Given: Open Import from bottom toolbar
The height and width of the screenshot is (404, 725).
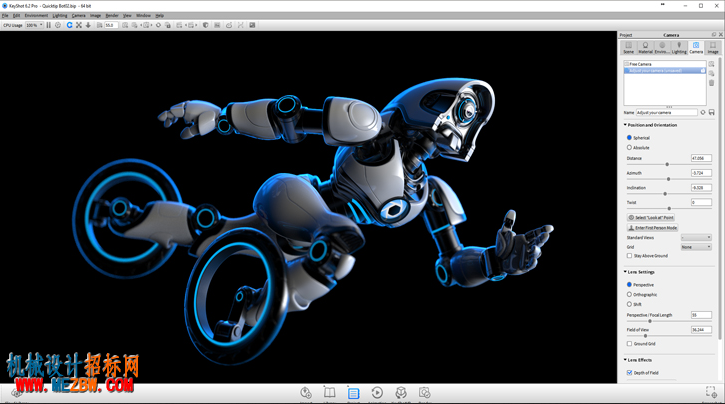Looking at the screenshot, I should click(x=306, y=393).
